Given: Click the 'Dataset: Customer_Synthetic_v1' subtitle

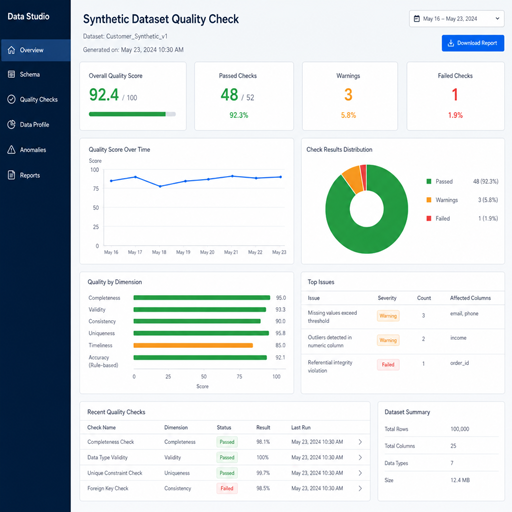Looking at the screenshot, I should click(x=125, y=36).
